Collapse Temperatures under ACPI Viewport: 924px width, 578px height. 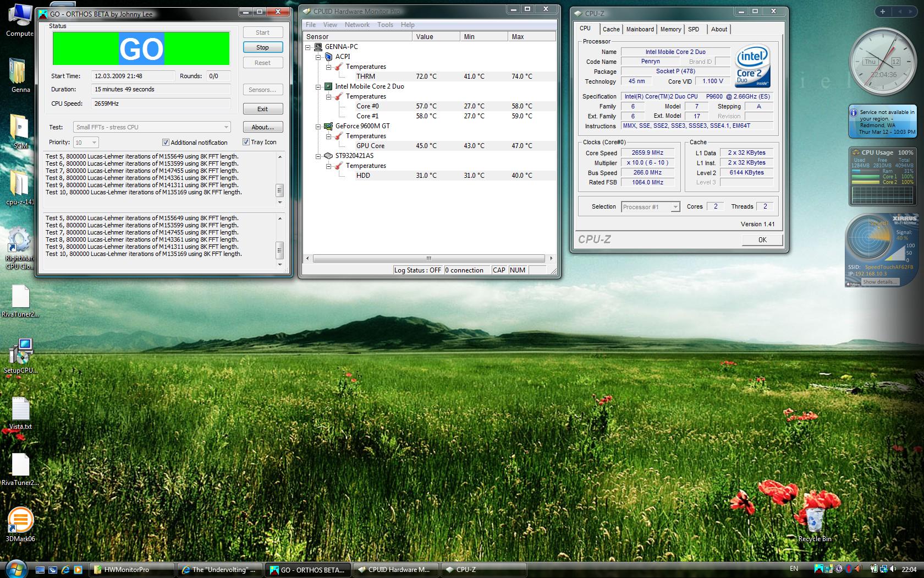(328, 67)
